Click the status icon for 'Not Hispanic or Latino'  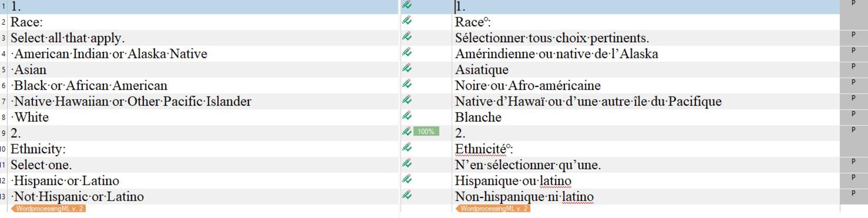tap(407, 195)
